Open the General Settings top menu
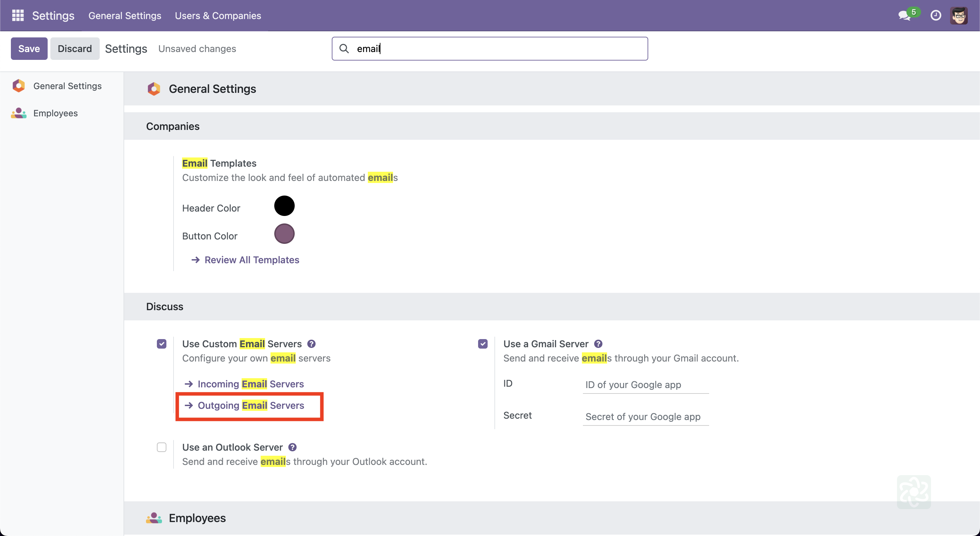Screen dimensions: 980x536 click(125, 16)
